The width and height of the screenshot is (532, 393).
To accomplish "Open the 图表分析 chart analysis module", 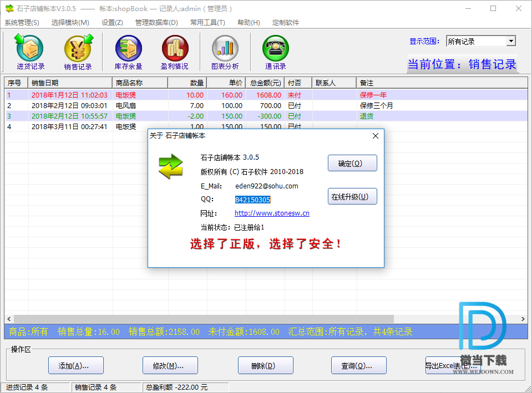I will pos(225,52).
